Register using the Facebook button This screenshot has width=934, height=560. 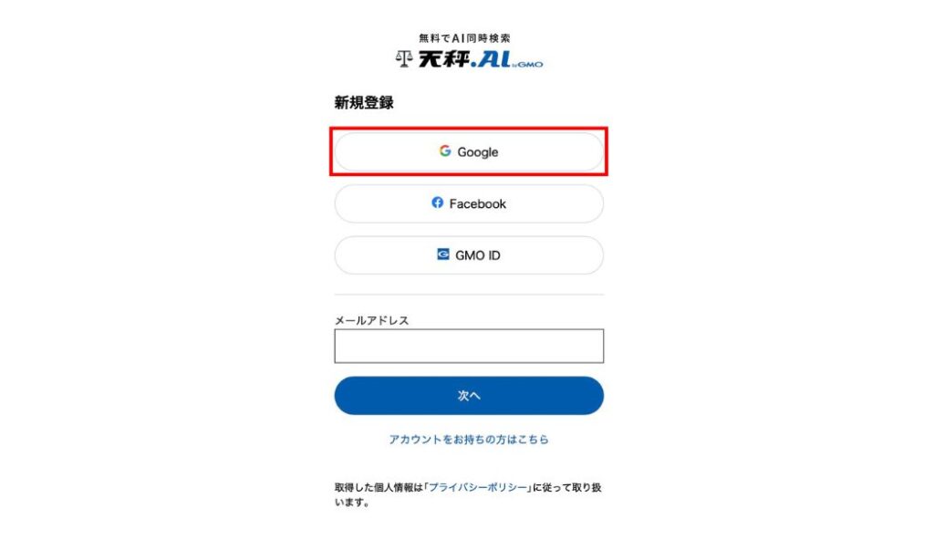[469, 203]
